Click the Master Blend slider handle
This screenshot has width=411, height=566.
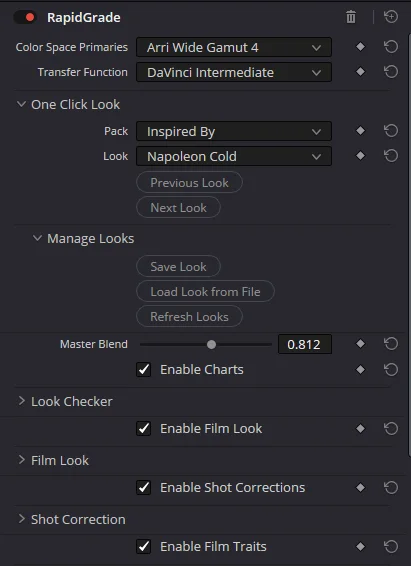[211, 344]
